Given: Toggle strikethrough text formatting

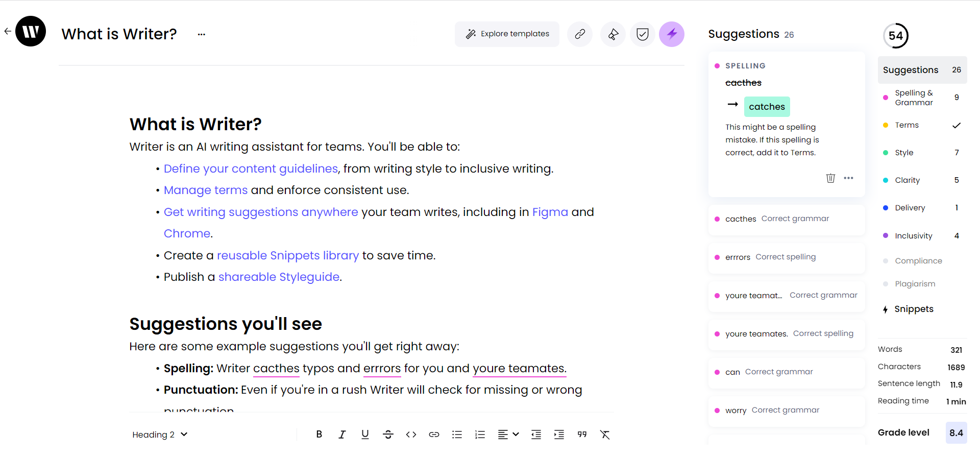Looking at the screenshot, I should point(388,435).
